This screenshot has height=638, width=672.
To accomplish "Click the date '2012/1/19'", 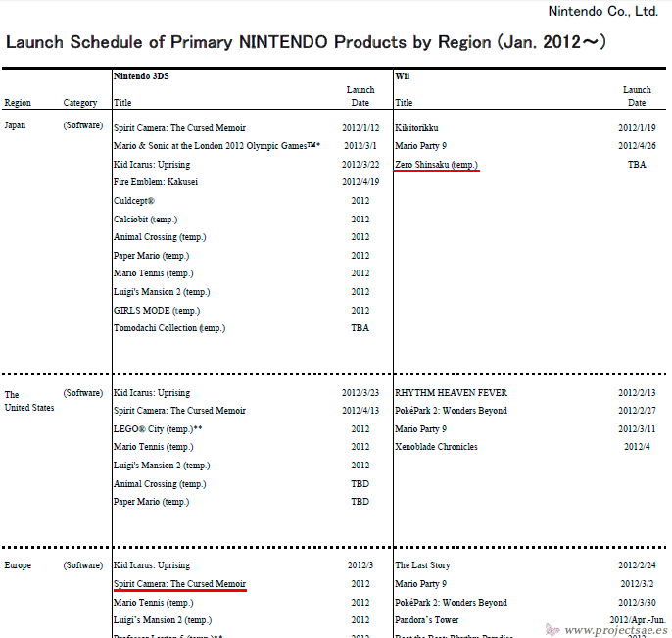I will (637, 128).
